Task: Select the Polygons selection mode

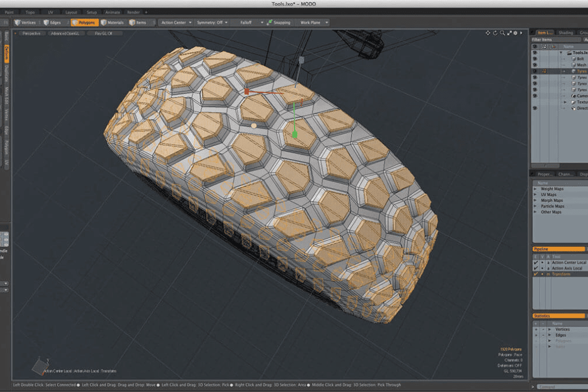Action: [84, 22]
